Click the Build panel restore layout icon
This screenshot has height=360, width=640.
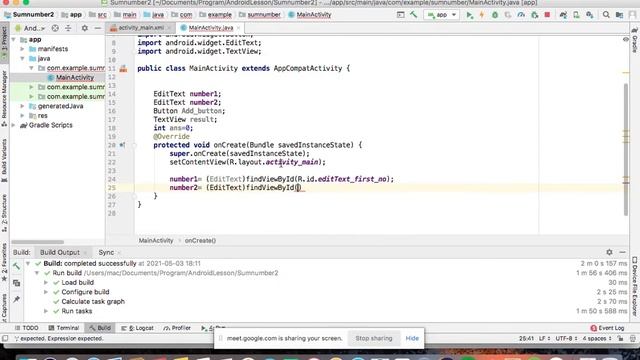coord(16,282)
